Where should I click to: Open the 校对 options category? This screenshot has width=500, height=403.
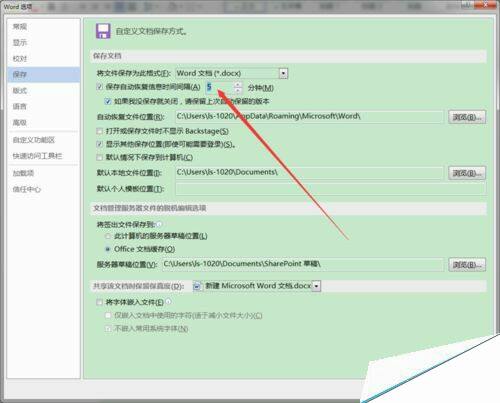tap(43, 58)
